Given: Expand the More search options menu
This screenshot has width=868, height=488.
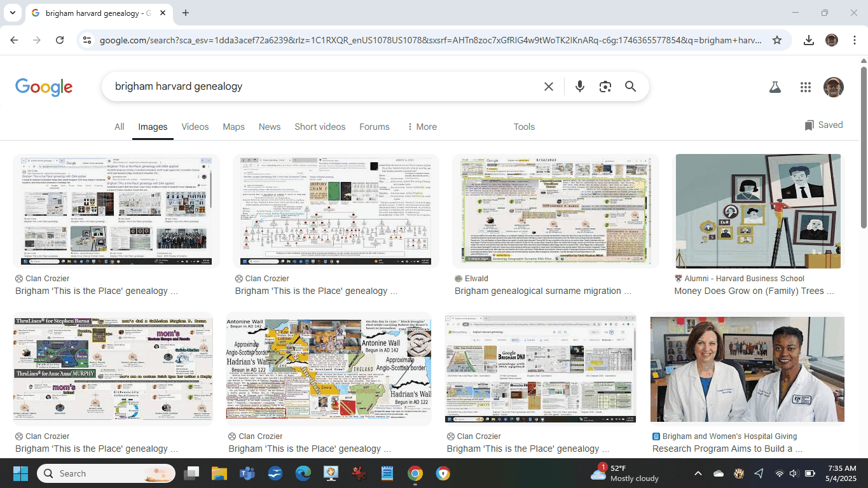Looking at the screenshot, I should click(x=422, y=127).
